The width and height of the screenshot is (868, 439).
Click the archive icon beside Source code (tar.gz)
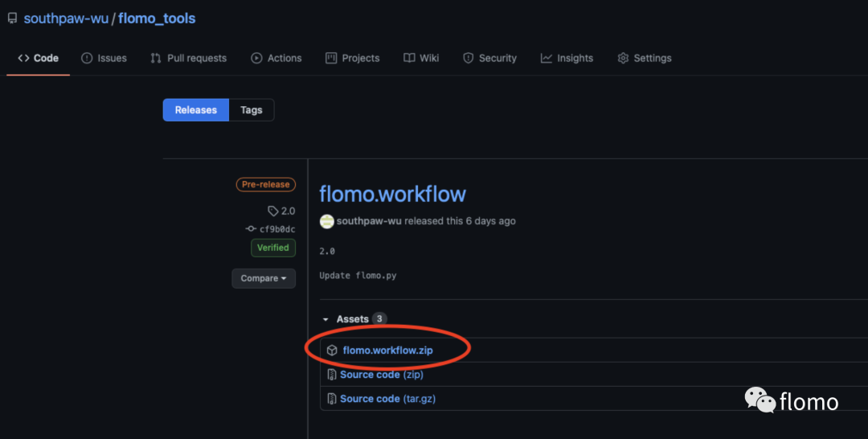coord(332,399)
